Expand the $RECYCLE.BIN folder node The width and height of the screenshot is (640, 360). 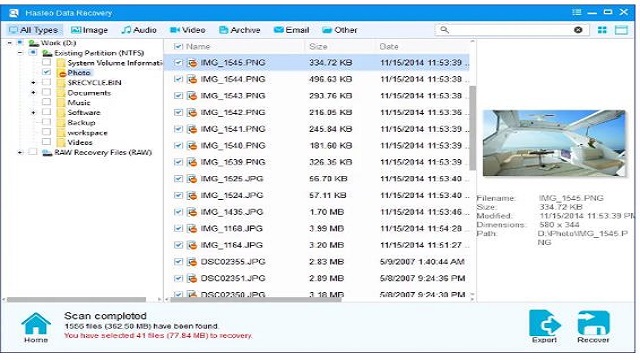coord(33,83)
